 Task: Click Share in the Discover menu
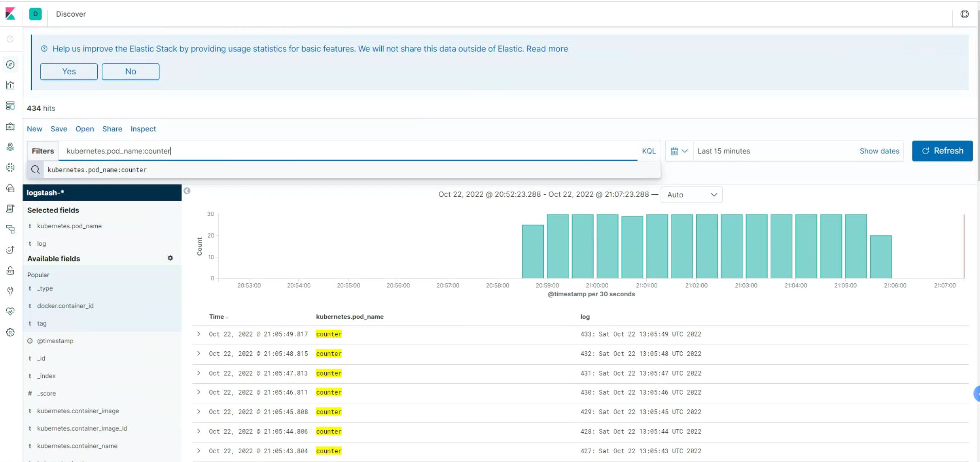coord(112,129)
